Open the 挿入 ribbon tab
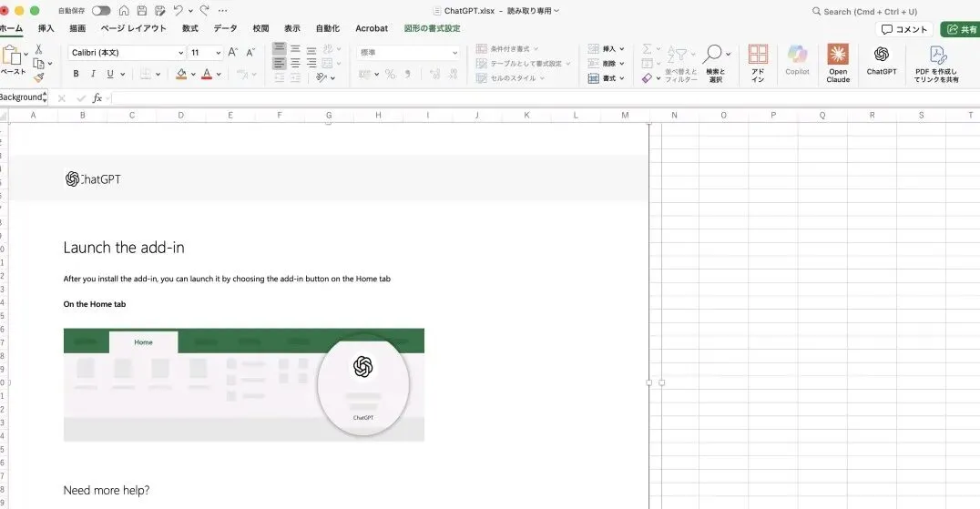 (x=46, y=28)
